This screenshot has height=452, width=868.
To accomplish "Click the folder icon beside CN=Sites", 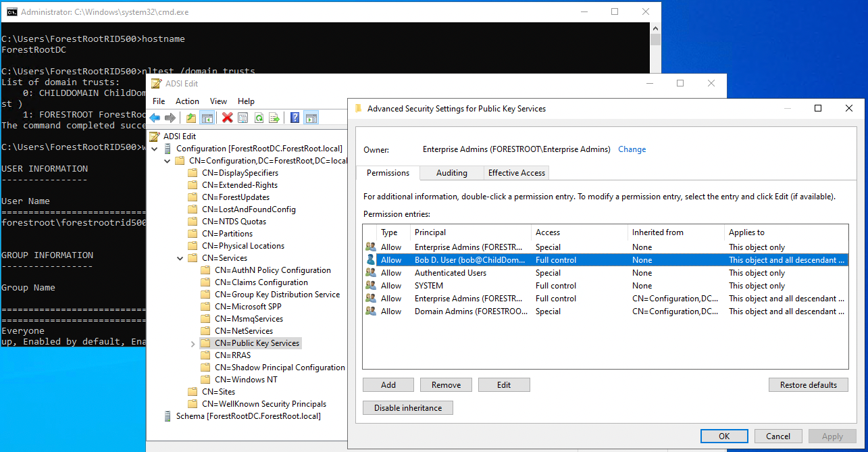I will (193, 392).
